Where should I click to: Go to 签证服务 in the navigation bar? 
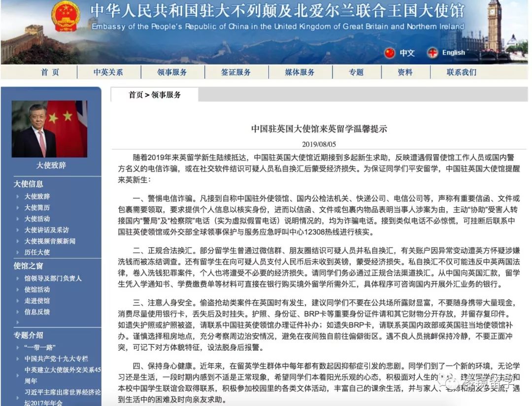point(235,72)
